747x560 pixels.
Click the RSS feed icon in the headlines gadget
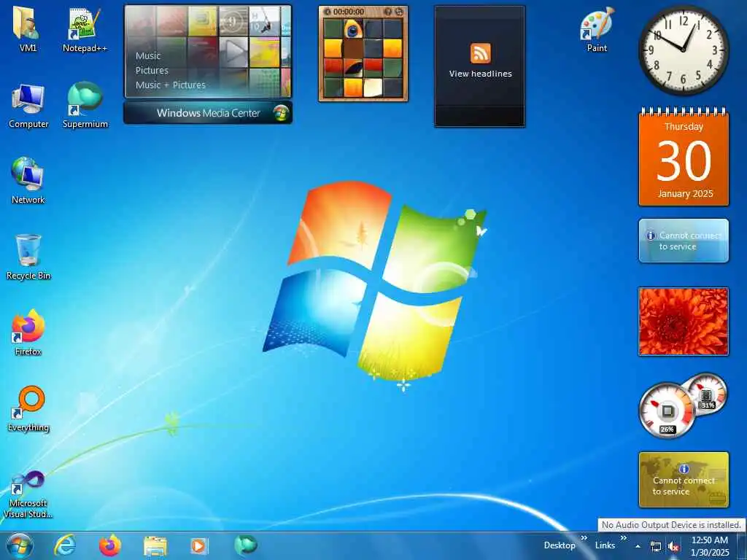[480, 52]
